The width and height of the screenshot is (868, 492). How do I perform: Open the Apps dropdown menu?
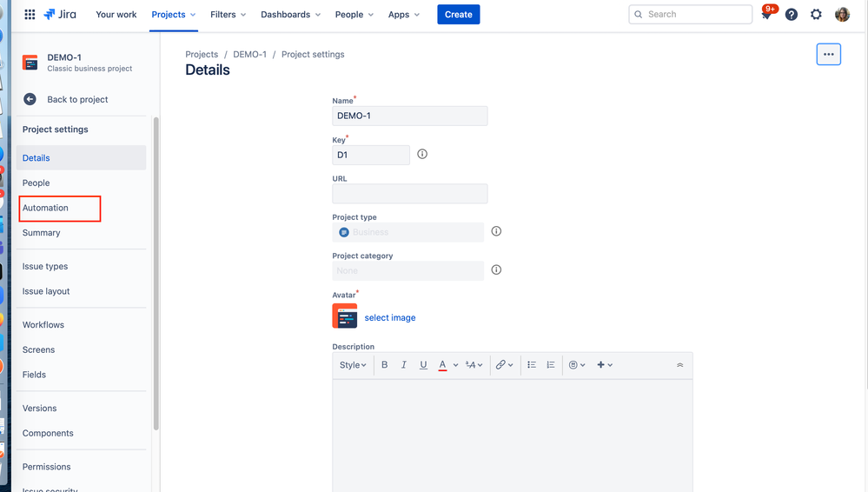[403, 15]
